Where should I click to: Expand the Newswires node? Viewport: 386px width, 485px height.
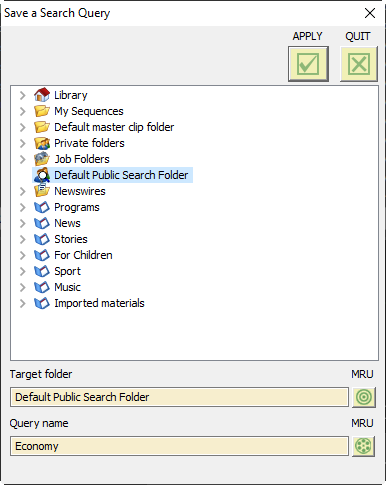click(x=22, y=191)
